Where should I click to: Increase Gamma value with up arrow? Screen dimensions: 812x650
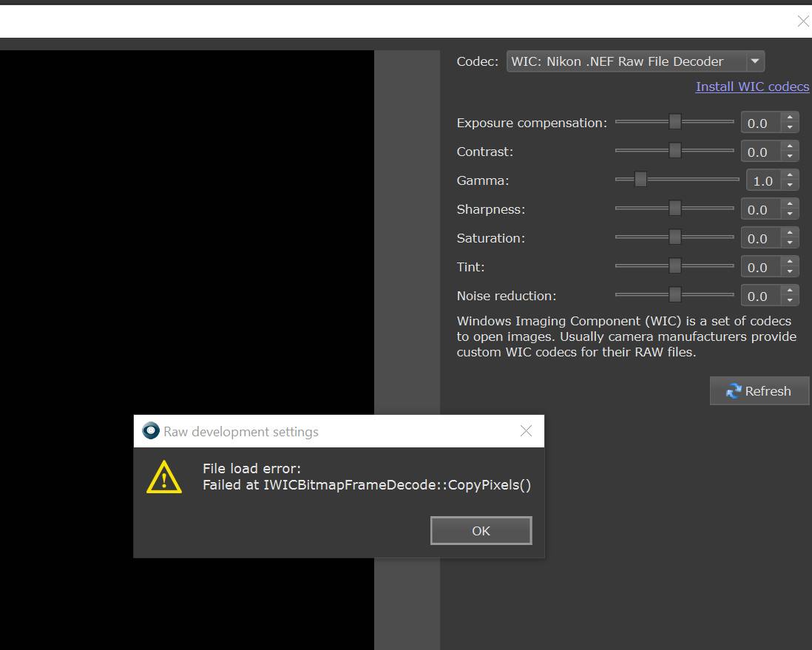click(x=790, y=175)
